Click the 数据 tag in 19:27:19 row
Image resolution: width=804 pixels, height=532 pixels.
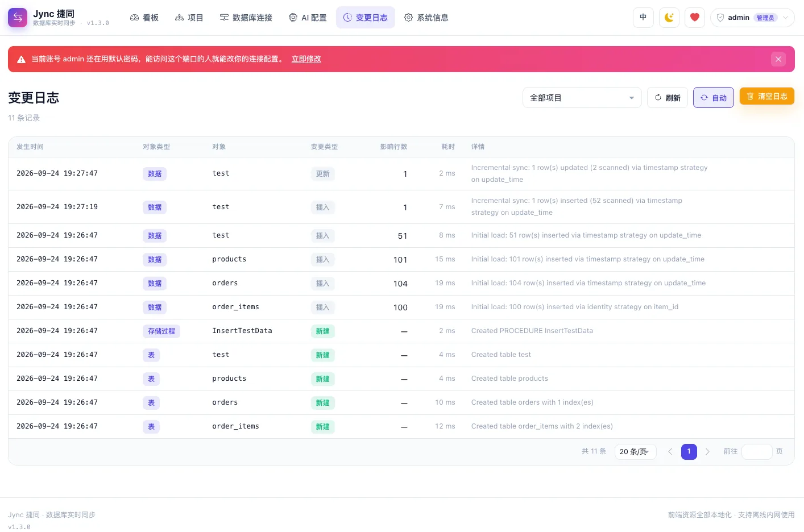click(155, 207)
